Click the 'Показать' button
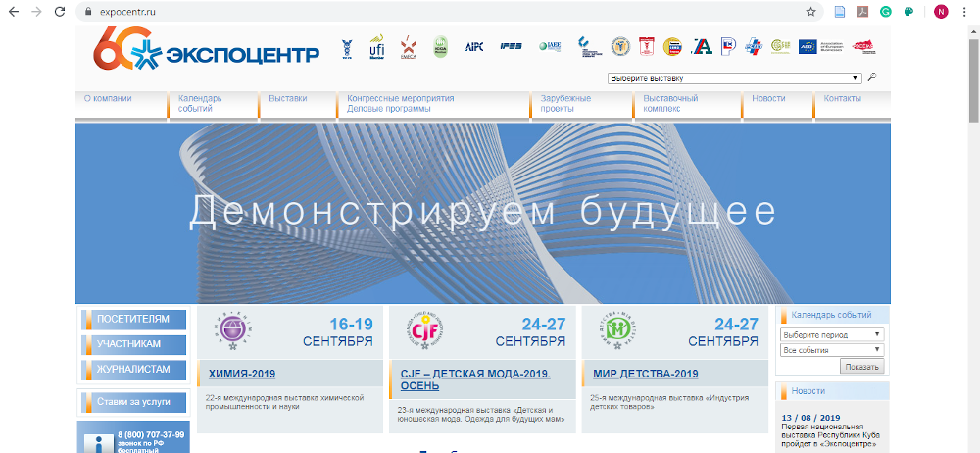This screenshot has width=980, height=453. (x=861, y=367)
